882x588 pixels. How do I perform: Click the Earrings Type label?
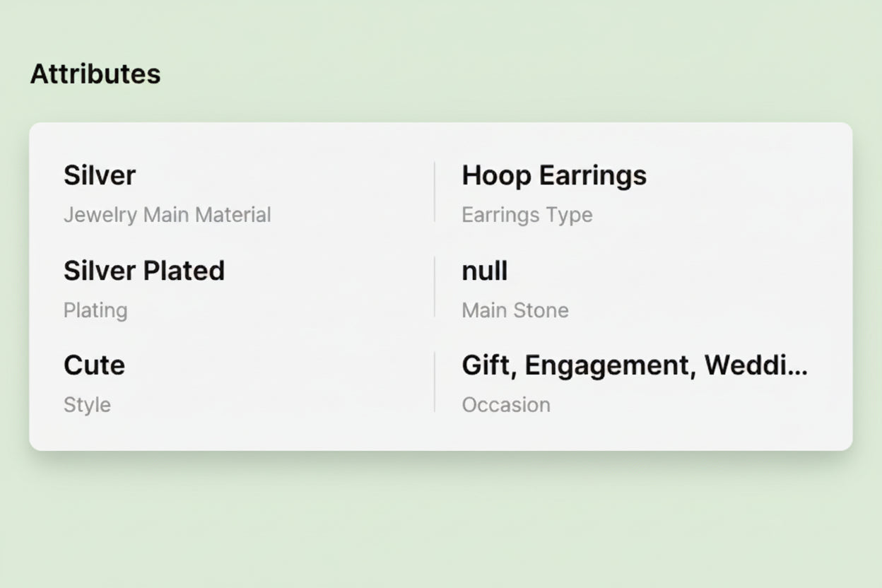527,215
